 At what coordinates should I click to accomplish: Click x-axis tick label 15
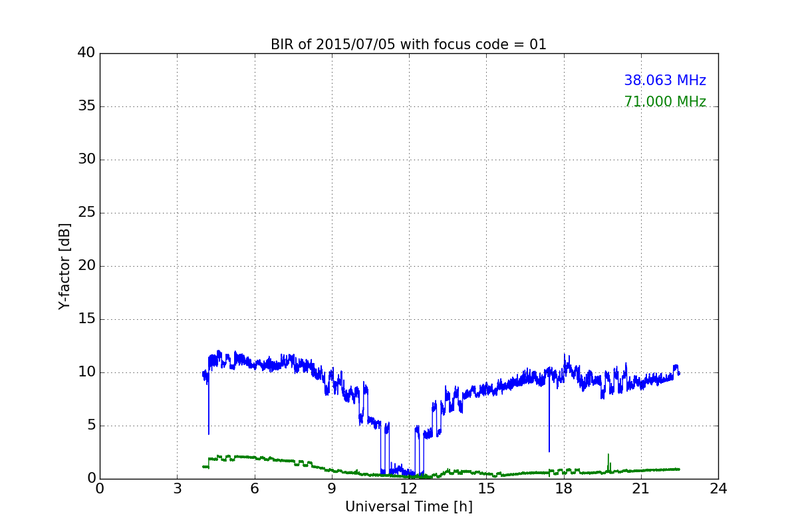[486, 489]
